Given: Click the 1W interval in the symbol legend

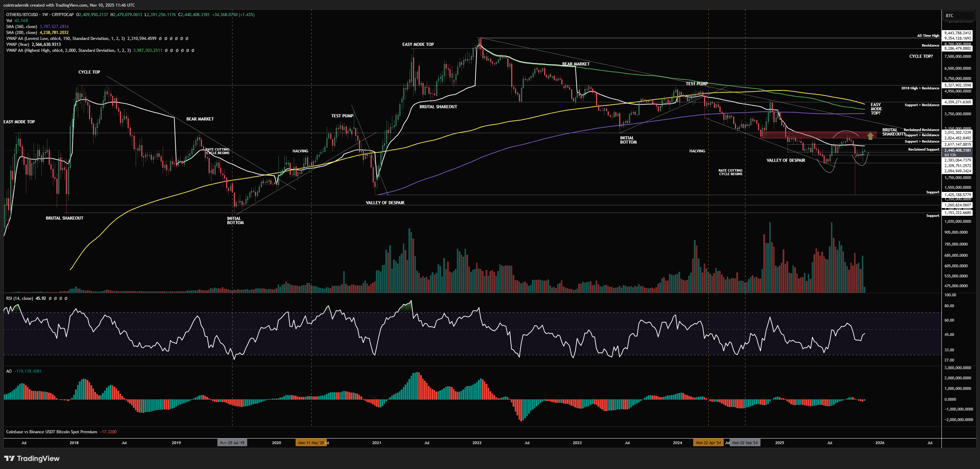Looking at the screenshot, I should coord(45,15).
